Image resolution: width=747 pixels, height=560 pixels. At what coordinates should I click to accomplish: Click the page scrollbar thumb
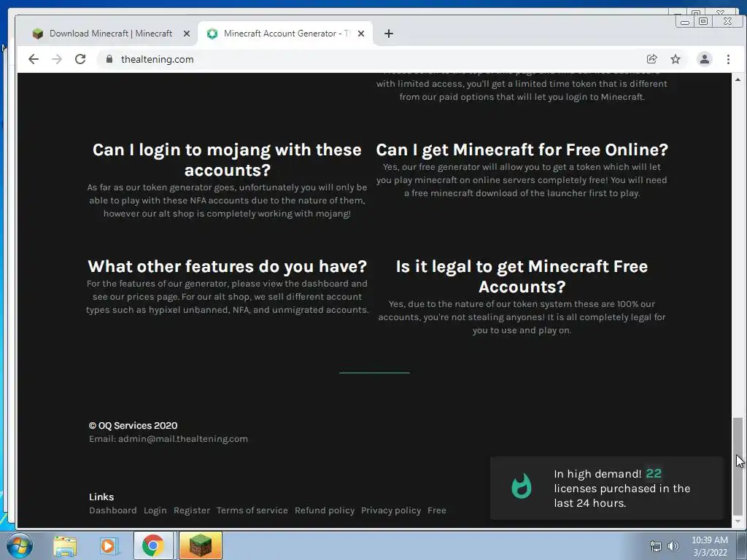pyautogui.click(x=738, y=467)
